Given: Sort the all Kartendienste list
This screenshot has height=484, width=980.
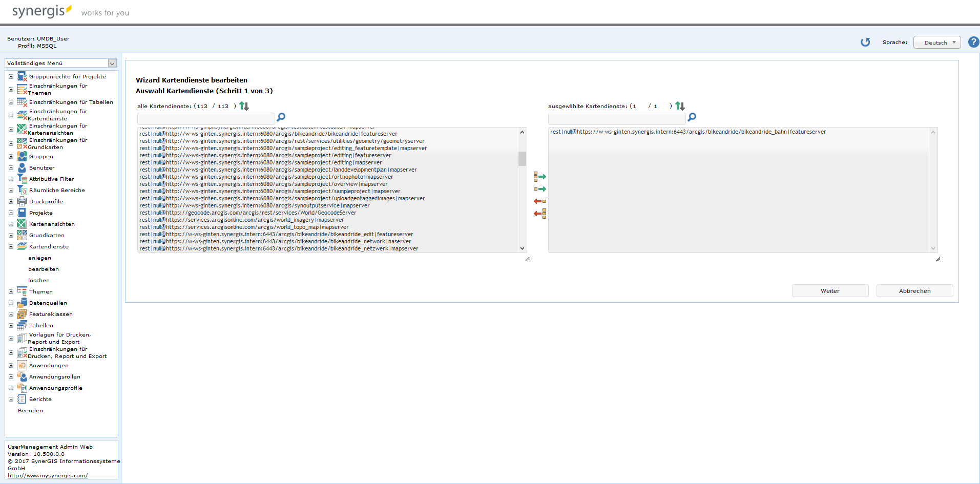Looking at the screenshot, I should coord(244,106).
